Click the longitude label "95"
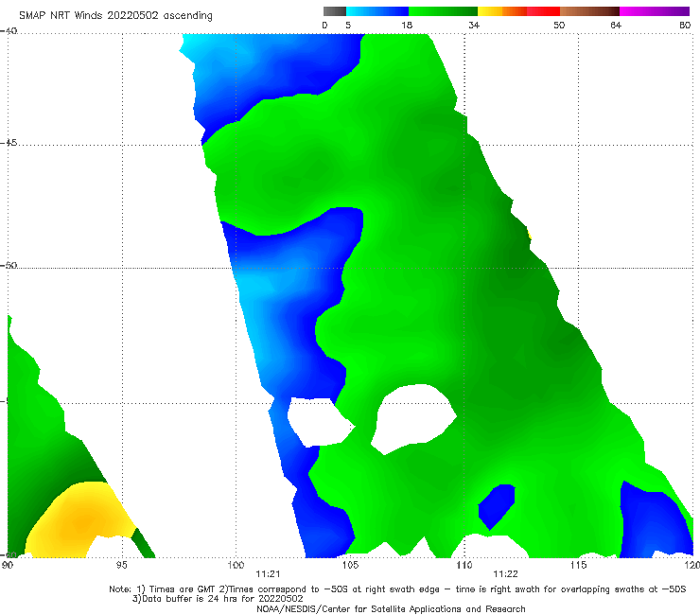 [x=121, y=565]
